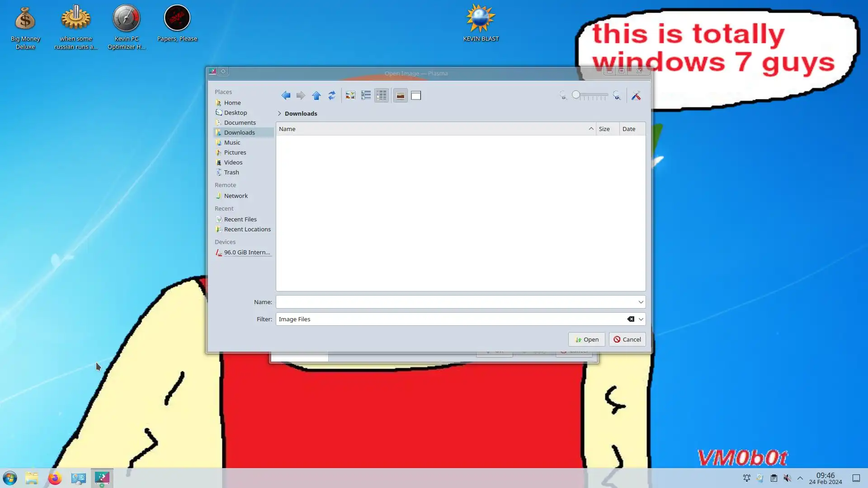Go up to the parent folder
Screen dimensions: 868x488
point(316,95)
